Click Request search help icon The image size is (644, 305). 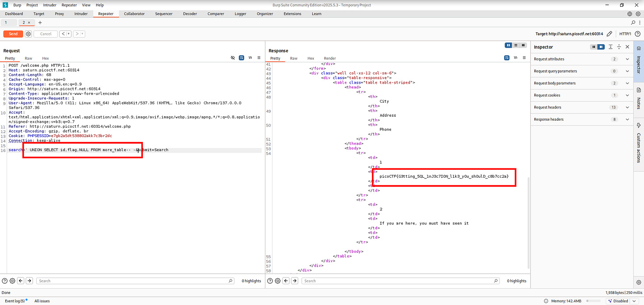pos(5,281)
